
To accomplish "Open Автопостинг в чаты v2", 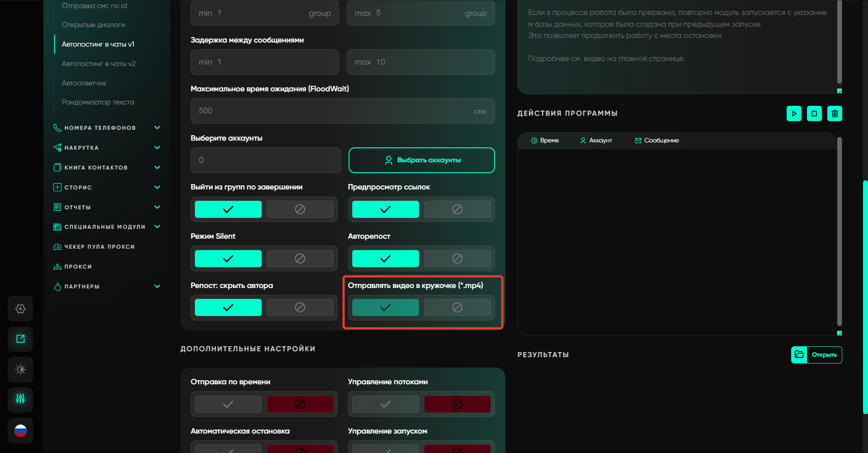I will pyautogui.click(x=99, y=64).
